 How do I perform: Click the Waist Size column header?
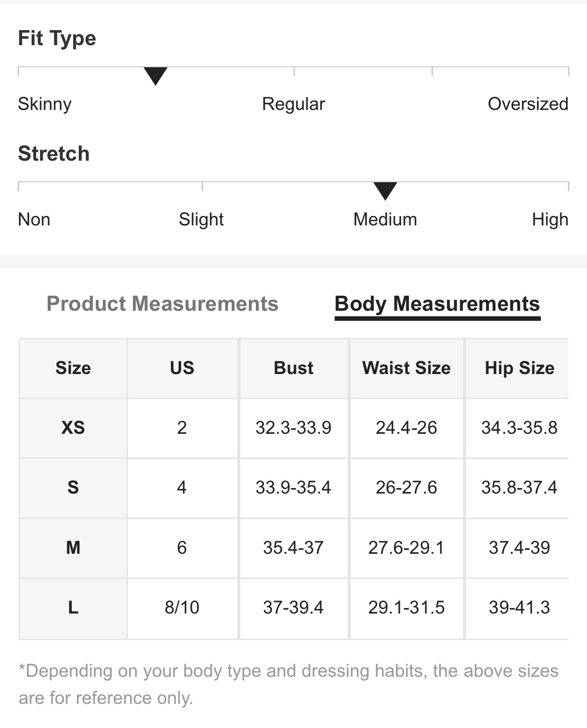pos(406,368)
